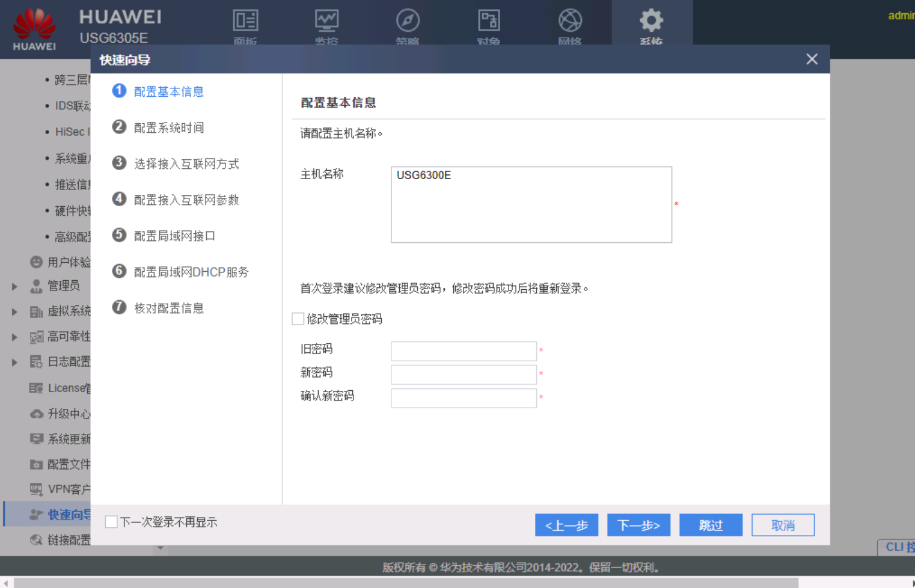Expand the 日志配置 section arrow
Viewport: 915px width, 588px height.
coord(14,361)
